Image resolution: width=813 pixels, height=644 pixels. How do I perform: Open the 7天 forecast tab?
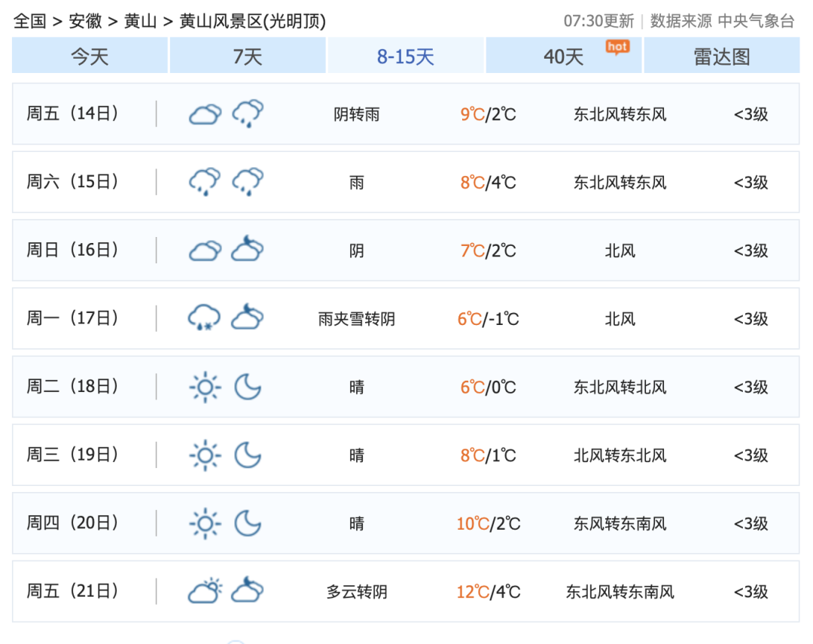pyautogui.click(x=248, y=56)
